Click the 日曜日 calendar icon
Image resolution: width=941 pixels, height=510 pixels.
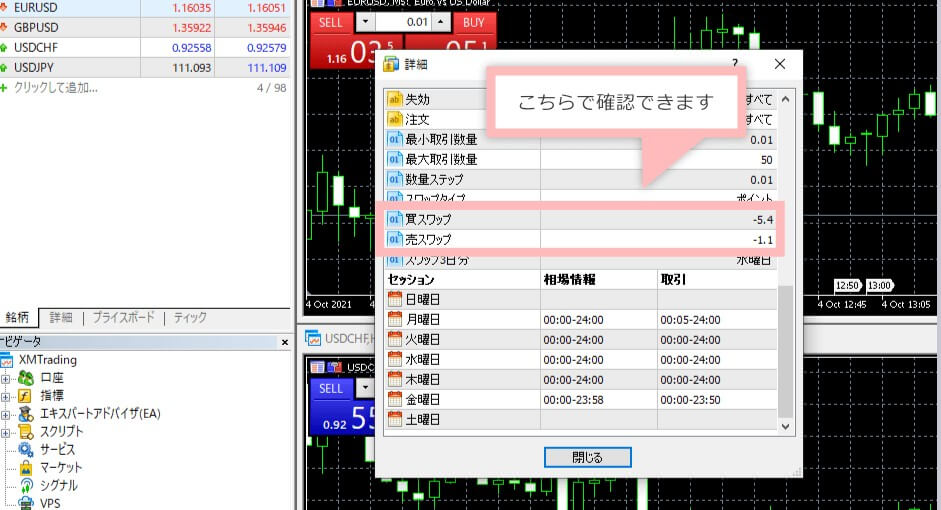394,299
